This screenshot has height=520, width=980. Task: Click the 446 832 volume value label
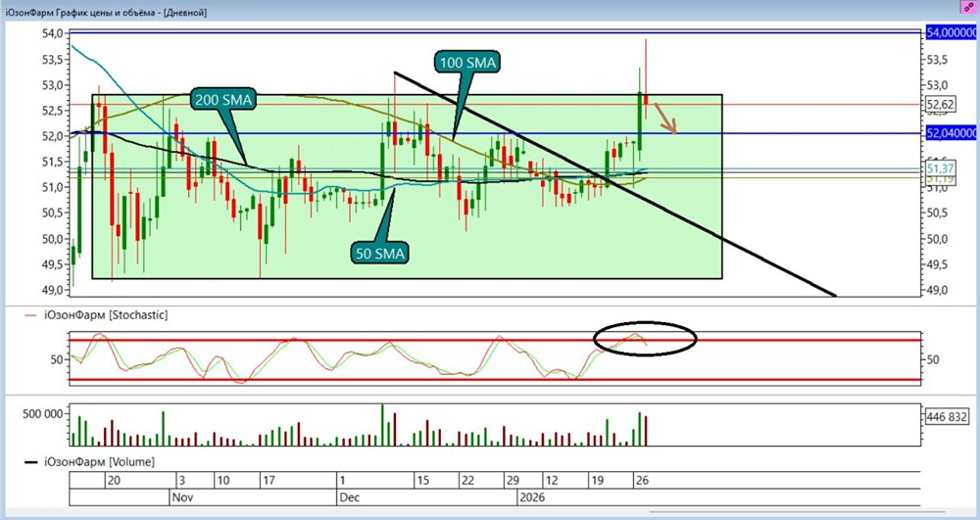[947, 416]
